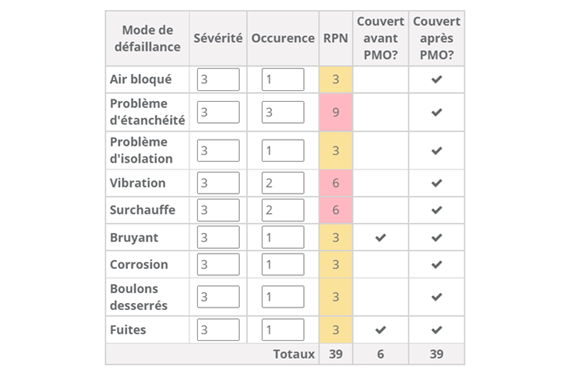Click the after-PMO checkmark for Corrosion
This screenshot has height=370, width=570.
pos(437,264)
